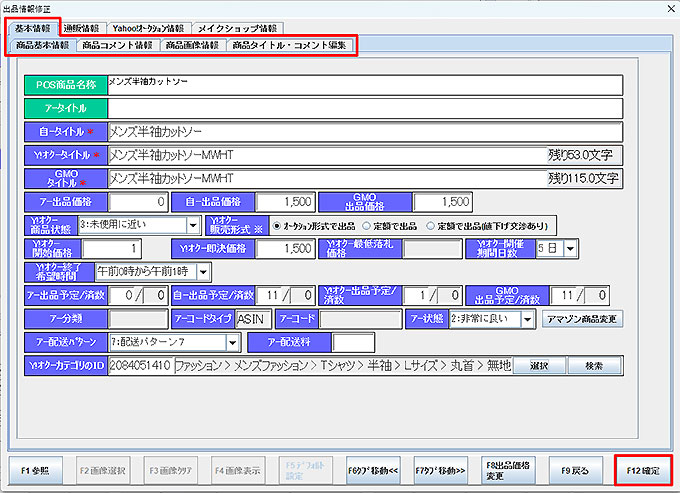Open the Y!オーク終了希望時間 dropdown

[203, 271]
